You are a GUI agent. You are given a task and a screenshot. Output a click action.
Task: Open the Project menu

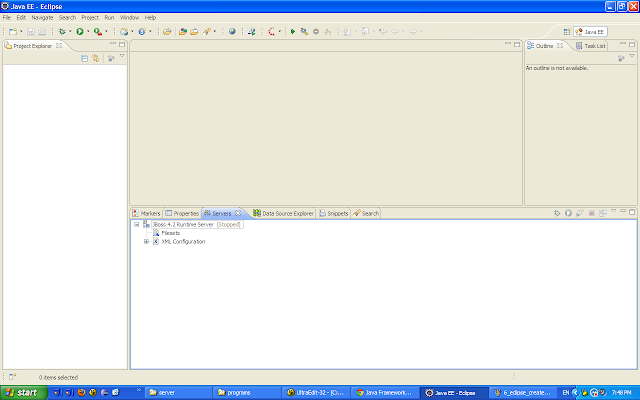click(x=90, y=18)
